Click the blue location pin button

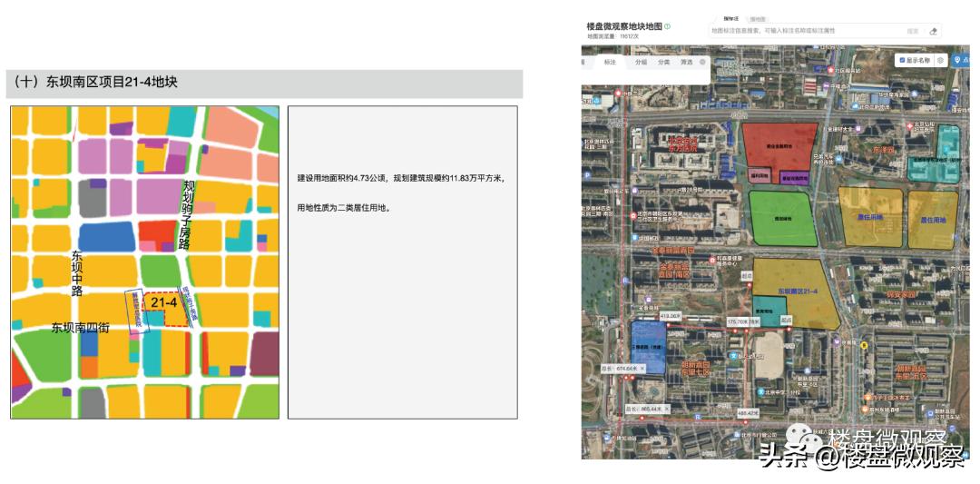click(x=959, y=61)
